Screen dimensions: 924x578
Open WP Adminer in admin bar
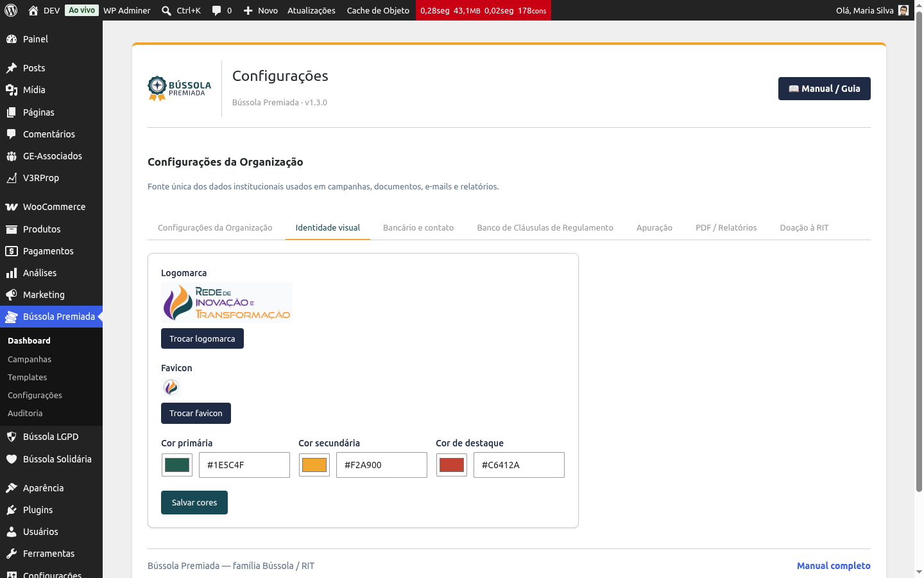(127, 10)
